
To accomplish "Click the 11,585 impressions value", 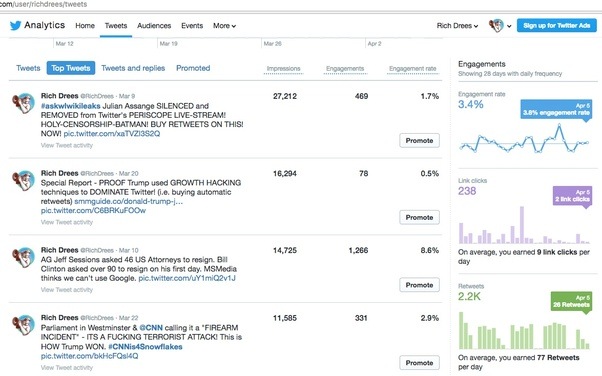I will click(285, 318).
